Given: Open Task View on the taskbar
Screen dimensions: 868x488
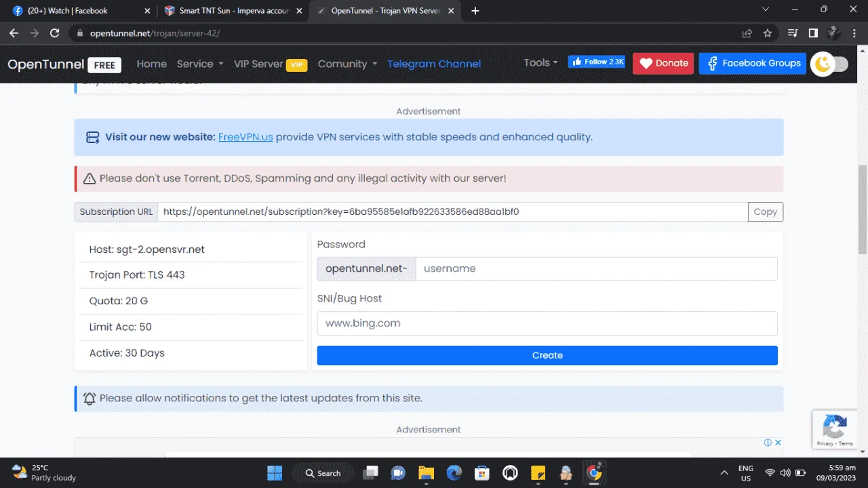Looking at the screenshot, I should [x=370, y=472].
